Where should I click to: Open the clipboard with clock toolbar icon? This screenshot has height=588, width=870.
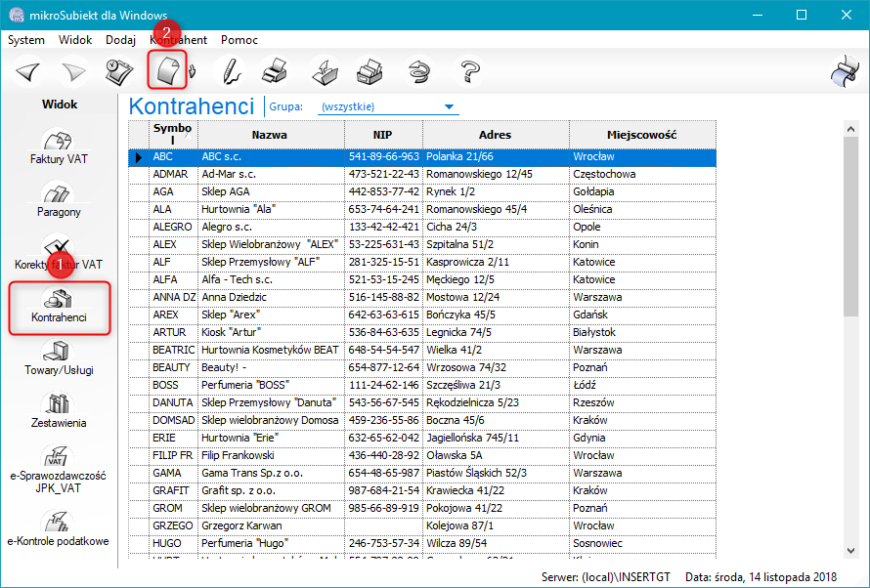click(x=119, y=71)
